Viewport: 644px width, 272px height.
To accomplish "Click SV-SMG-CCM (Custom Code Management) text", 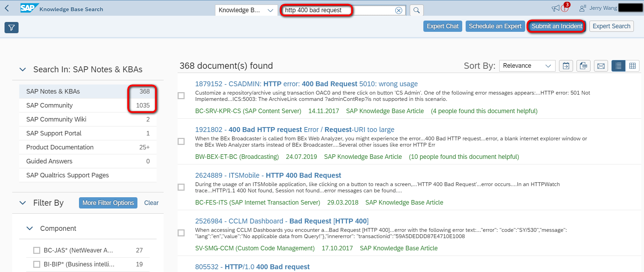I will tap(255, 248).
